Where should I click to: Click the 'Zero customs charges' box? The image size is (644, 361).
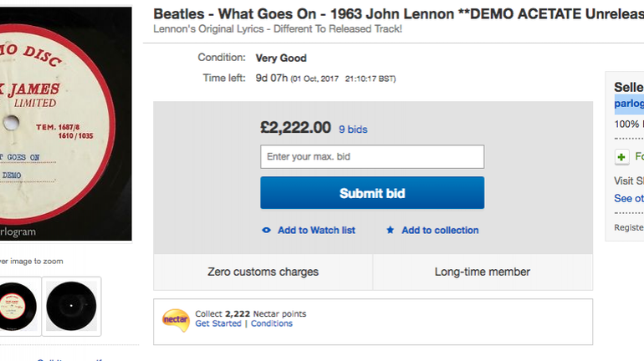[x=263, y=272]
